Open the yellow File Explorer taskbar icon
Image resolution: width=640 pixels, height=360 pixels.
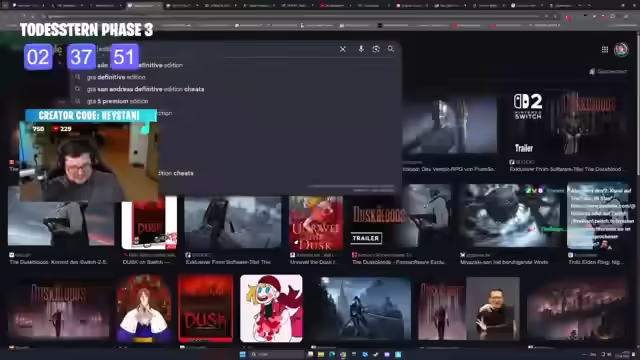[321, 354]
